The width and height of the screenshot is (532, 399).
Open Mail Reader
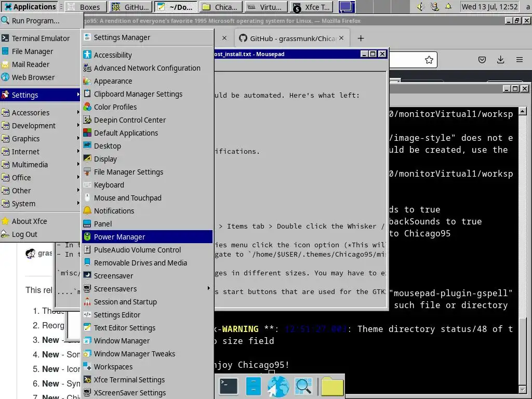coord(41,64)
